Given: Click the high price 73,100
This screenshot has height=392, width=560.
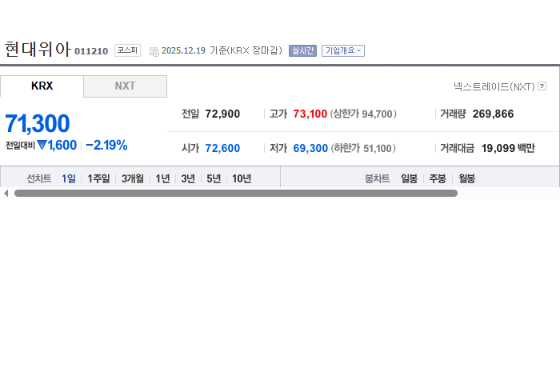Looking at the screenshot, I should click(x=310, y=114).
